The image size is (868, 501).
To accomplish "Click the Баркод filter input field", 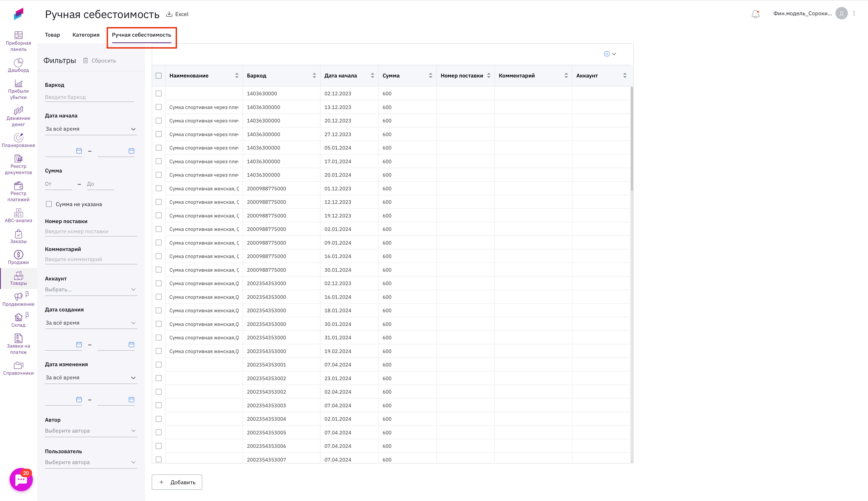I will point(89,97).
